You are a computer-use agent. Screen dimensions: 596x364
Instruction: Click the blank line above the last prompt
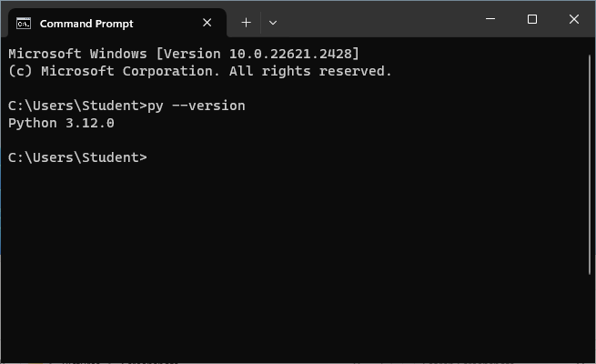(182, 140)
